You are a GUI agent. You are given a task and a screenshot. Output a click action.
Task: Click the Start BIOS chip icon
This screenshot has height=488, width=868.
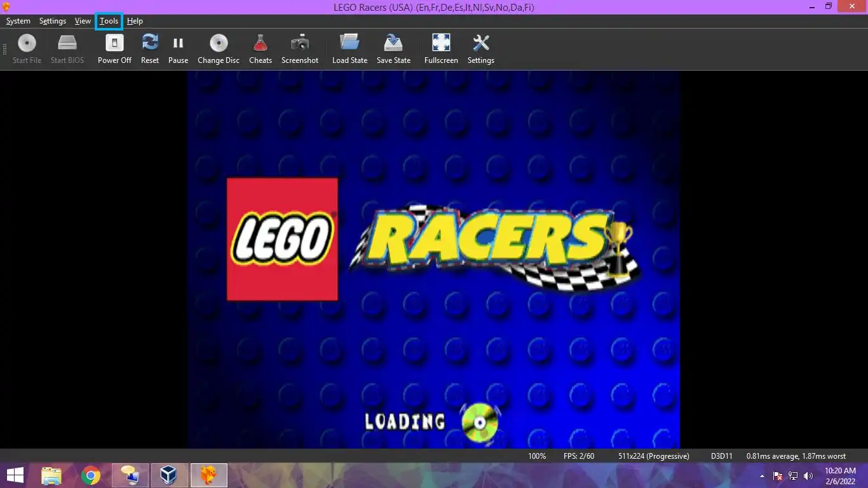67,43
